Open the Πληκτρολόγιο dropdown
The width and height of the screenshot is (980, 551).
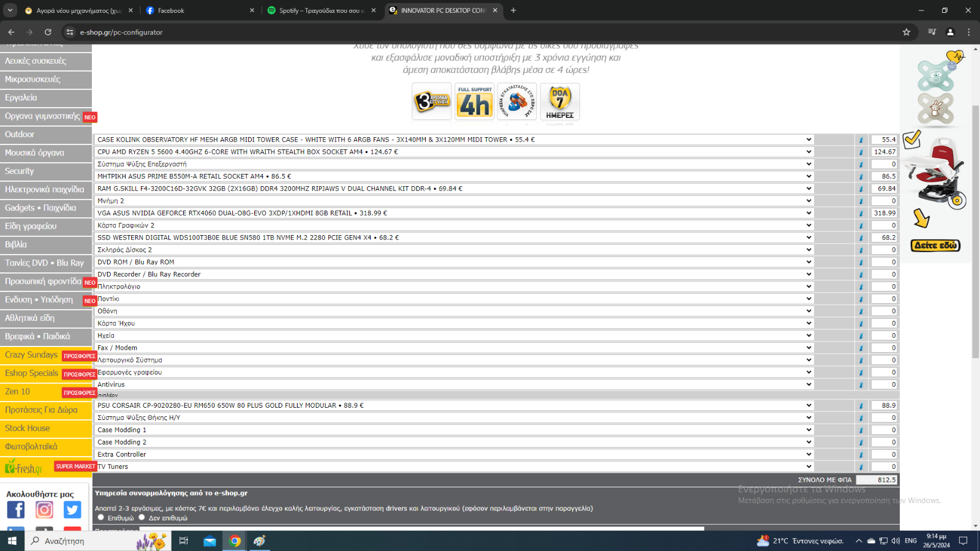click(454, 287)
